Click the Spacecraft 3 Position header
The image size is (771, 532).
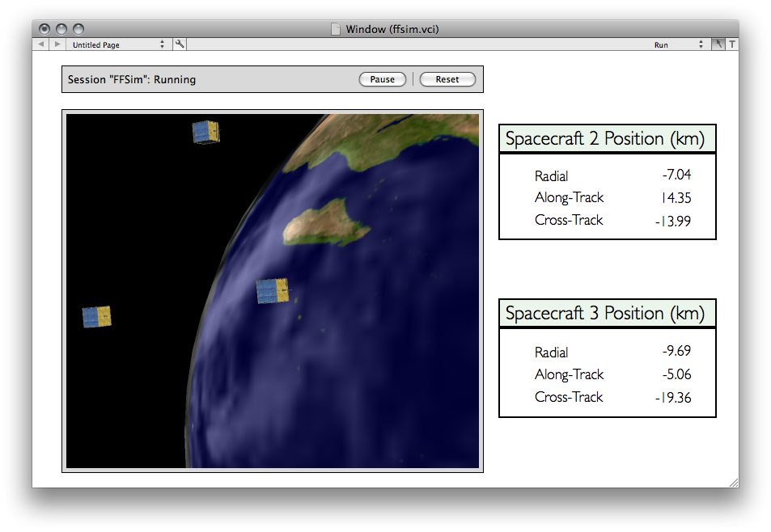click(x=608, y=313)
